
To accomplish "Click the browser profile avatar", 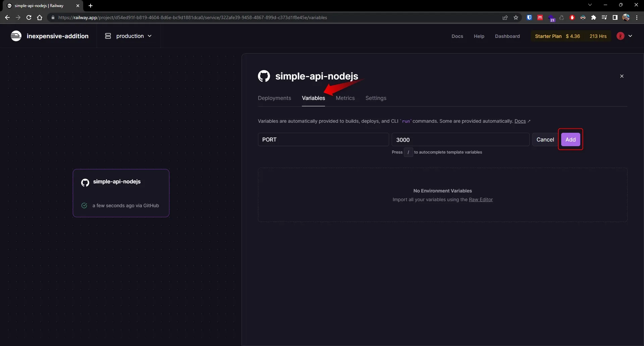I will pyautogui.click(x=626, y=17).
